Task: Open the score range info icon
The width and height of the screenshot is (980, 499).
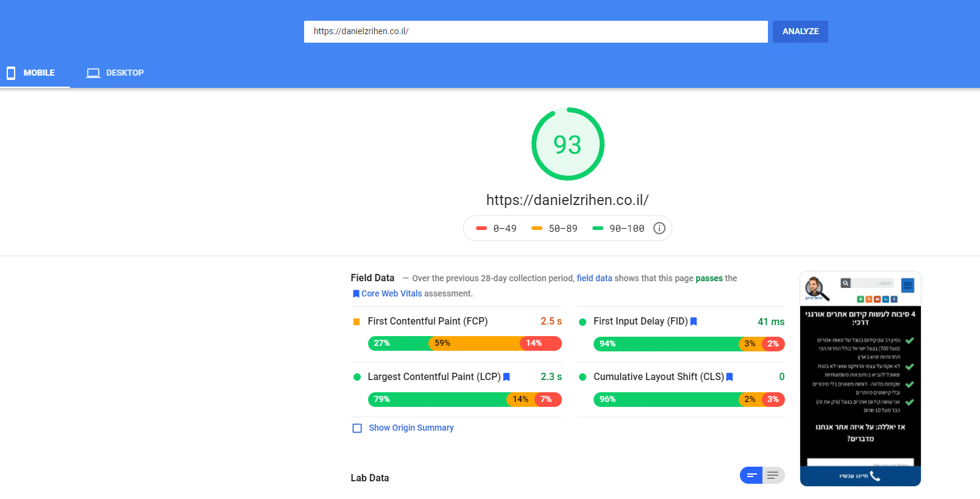Action: 659,228
